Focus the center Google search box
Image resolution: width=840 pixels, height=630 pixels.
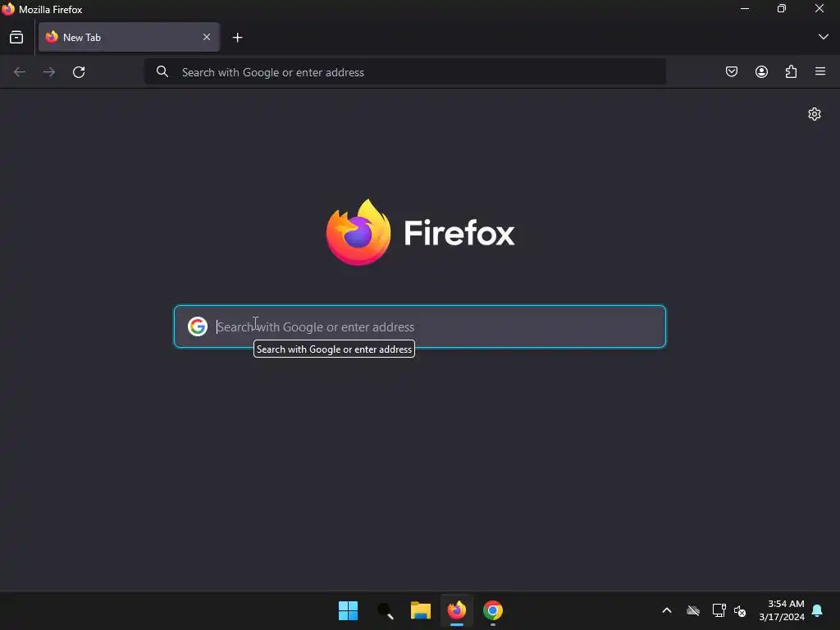tap(420, 326)
